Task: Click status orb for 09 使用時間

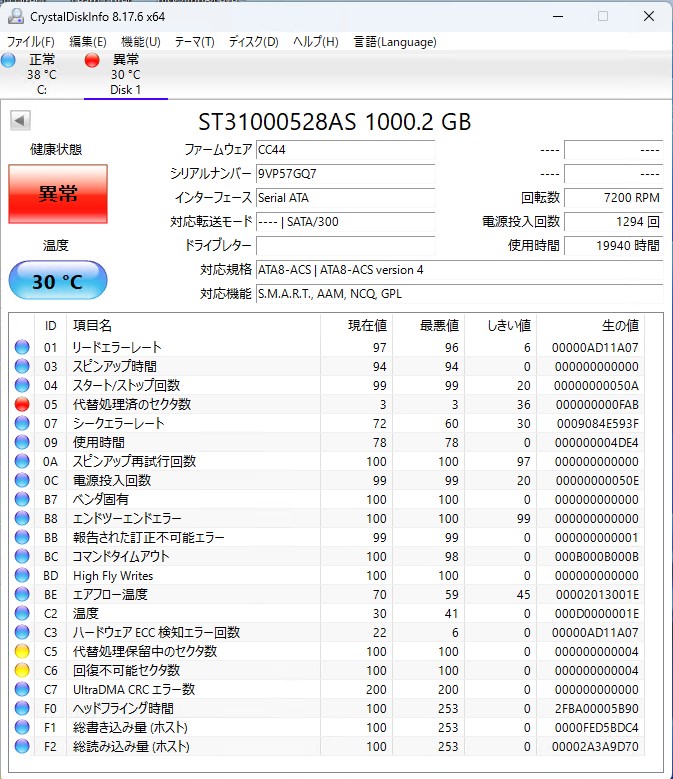Action: click(x=22, y=442)
